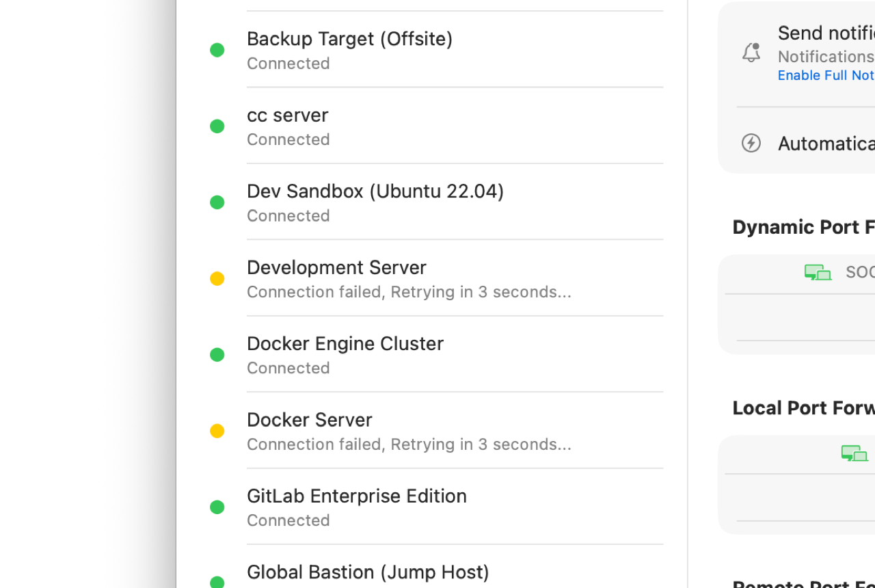
Task: Click the green computers icon under Local Port Forwarding
Action: tap(854, 453)
